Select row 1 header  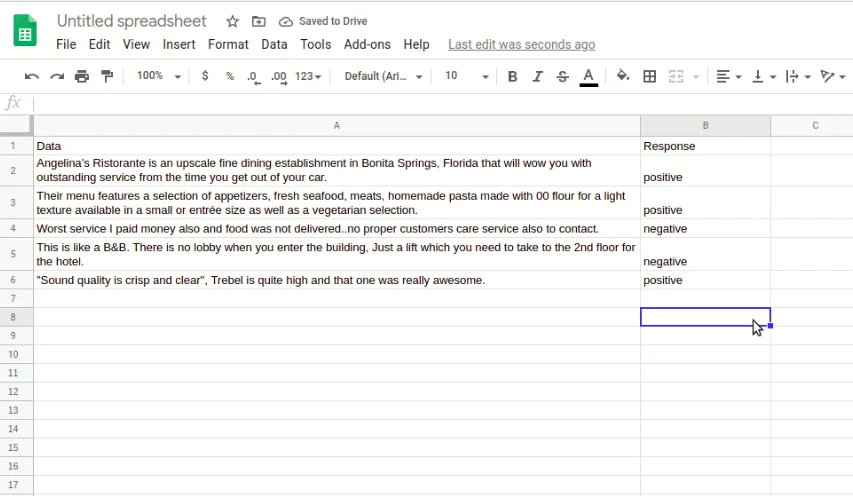16,146
